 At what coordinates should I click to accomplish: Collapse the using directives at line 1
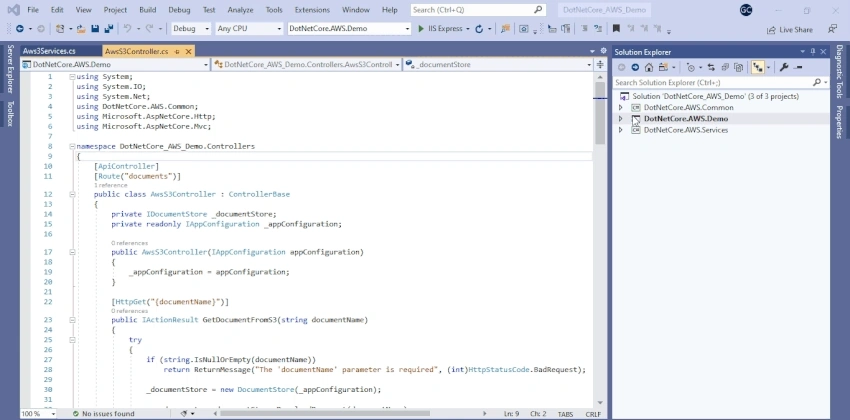coord(72,77)
